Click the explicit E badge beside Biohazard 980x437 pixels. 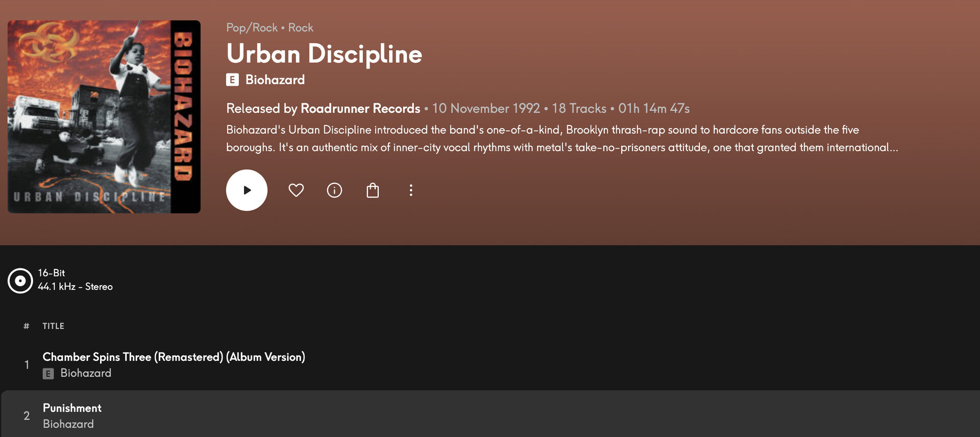click(x=232, y=80)
